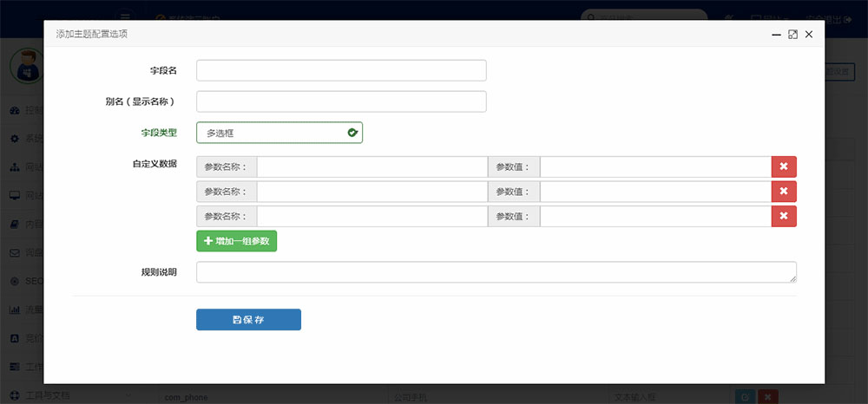Remove the second parameter row
Image resolution: width=868 pixels, height=404 pixels.
pos(784,192)
